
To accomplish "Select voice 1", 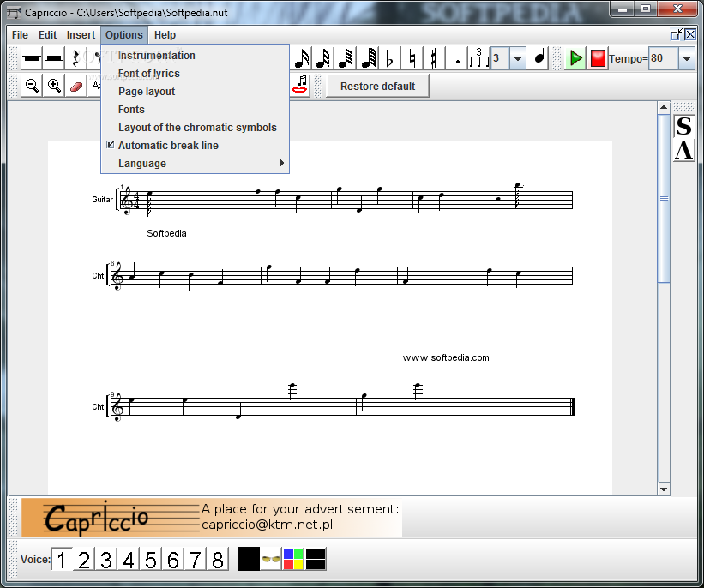I will [x=62, y=560].
